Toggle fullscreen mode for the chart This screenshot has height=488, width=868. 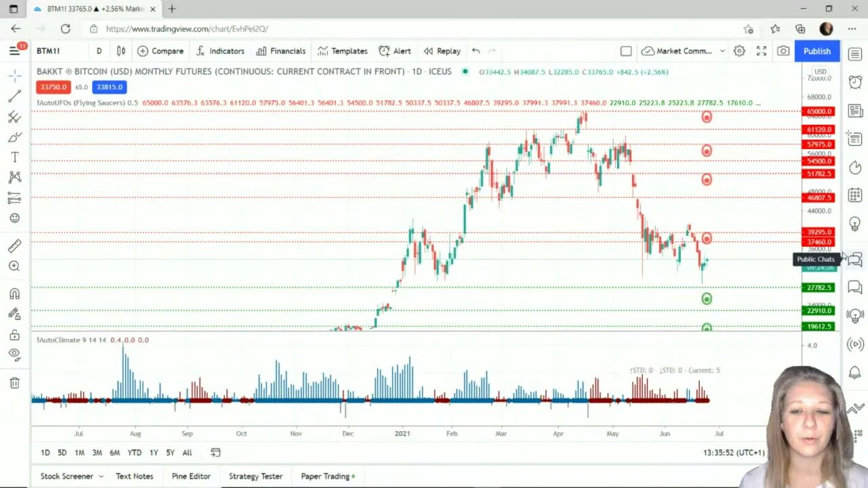click(762, 51)
